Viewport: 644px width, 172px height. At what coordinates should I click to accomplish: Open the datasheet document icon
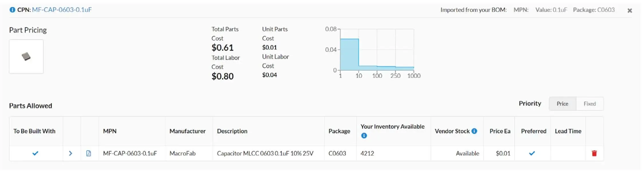[x=89, y=153]
